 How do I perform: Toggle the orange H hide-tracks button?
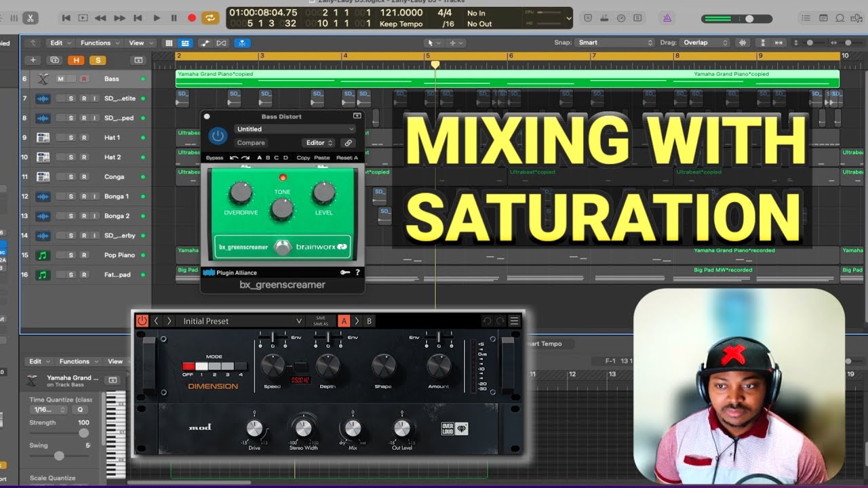click(77, 60)
